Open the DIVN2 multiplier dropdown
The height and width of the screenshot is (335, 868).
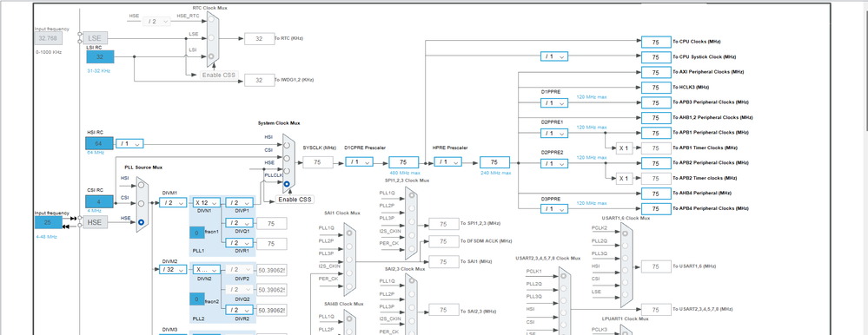(208, 270)
